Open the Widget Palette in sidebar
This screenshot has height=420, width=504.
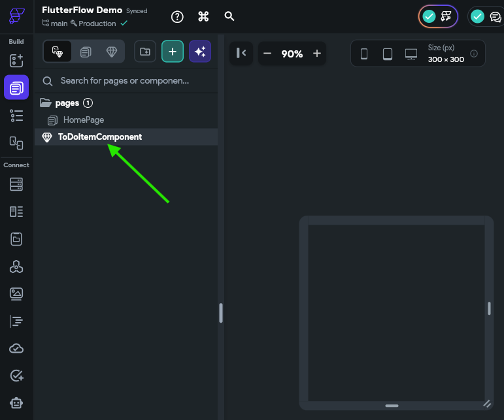pyautogui.click(x=16, y=60)
